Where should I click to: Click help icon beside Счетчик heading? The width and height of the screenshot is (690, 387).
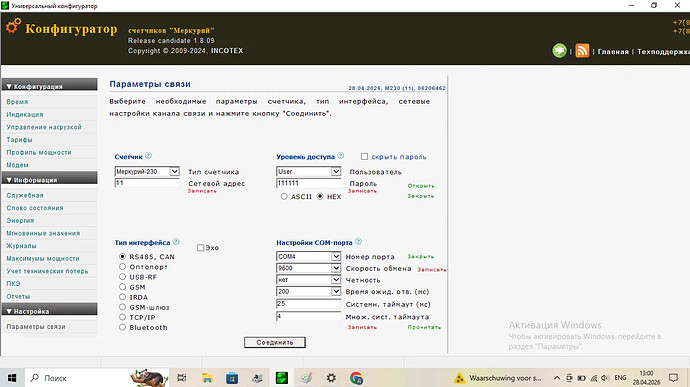[x=148, y=155]
